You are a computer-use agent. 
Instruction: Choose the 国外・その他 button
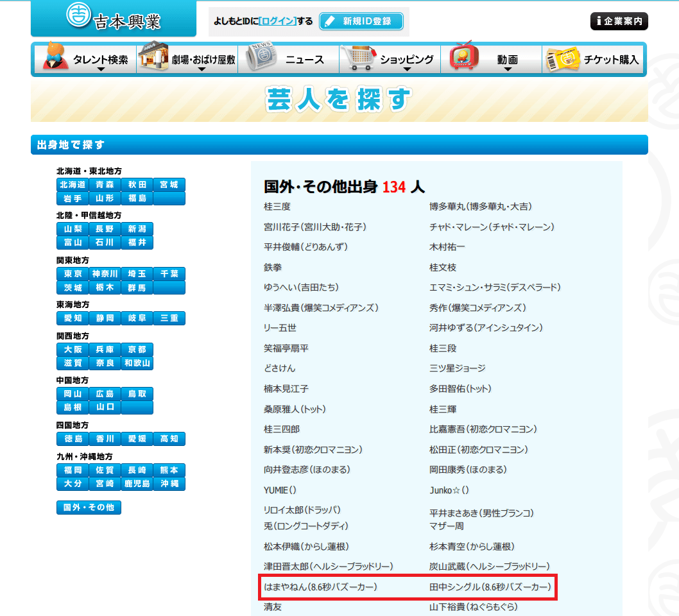(89, 508)
